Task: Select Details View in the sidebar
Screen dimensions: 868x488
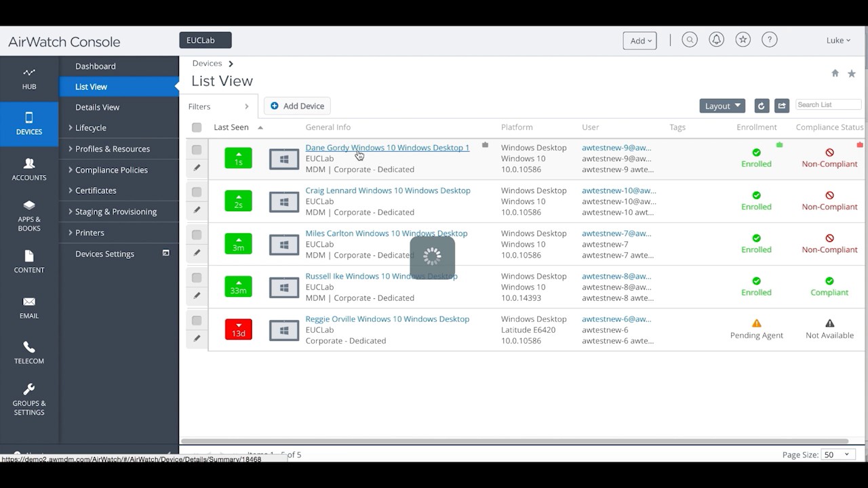Action: click(x=97, y=107)
